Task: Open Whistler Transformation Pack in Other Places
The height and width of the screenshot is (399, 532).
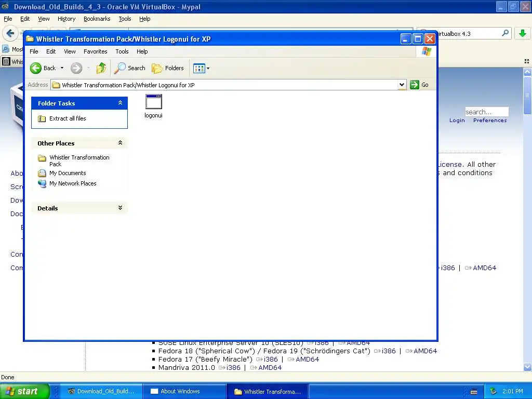Action: click(79, 161)
